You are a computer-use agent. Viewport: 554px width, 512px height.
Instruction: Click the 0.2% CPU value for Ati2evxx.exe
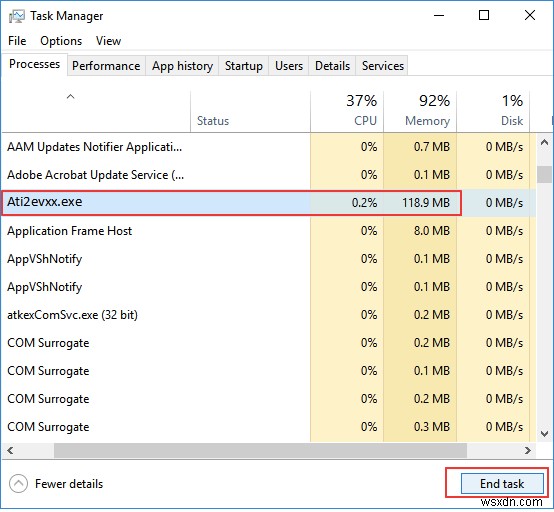(364, 203)
